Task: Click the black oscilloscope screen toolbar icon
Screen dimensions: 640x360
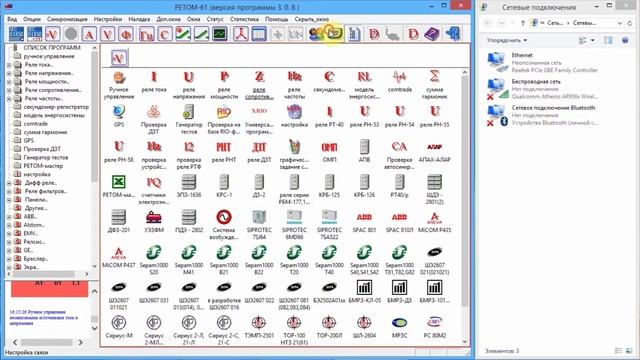Action: pos(220,33)
